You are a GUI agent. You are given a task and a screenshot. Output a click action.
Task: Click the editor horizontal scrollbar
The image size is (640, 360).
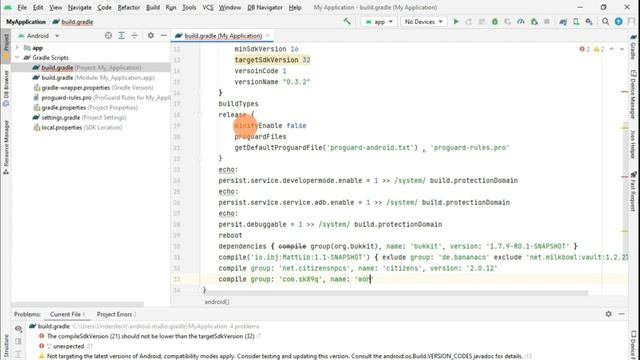pyautogui.click(x=395, y=293)
